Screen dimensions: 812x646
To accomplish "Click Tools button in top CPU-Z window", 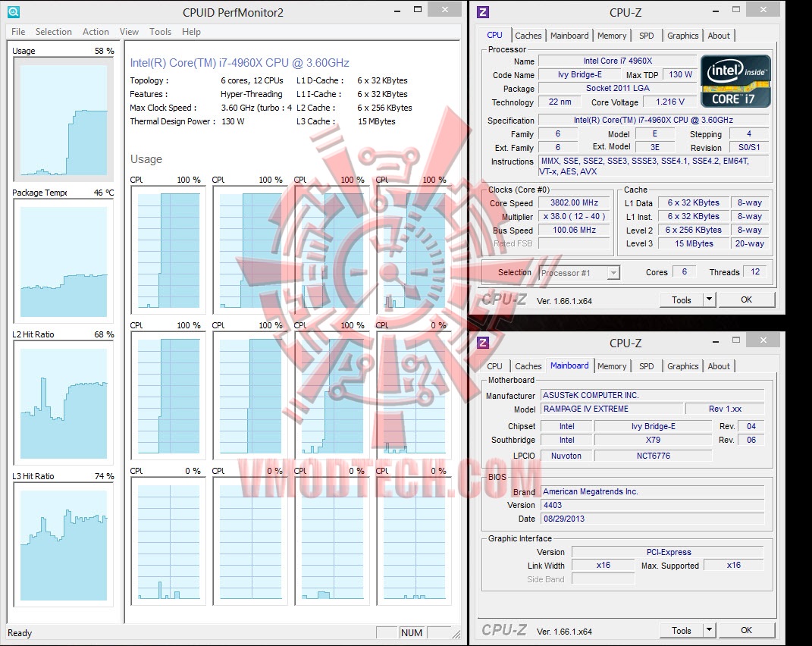I will click(681, 299).
